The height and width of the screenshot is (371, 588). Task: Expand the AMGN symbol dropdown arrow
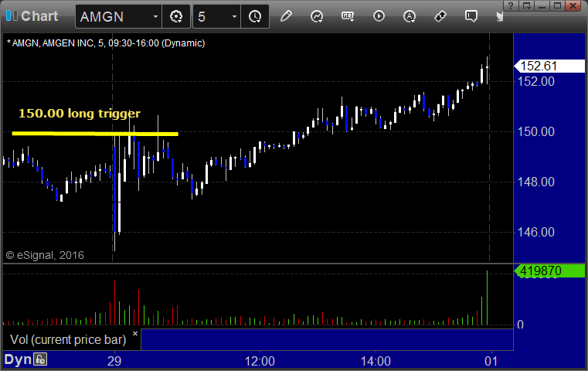[155, 16]
